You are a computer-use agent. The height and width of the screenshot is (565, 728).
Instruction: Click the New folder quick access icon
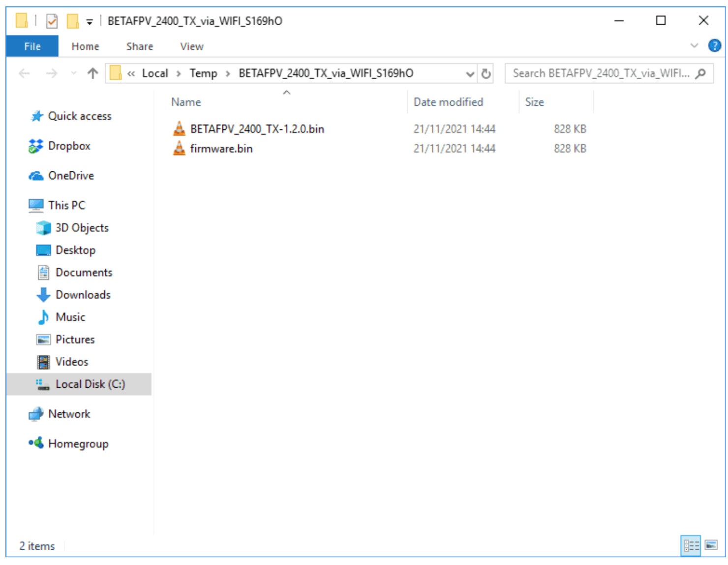pos(73,21)
